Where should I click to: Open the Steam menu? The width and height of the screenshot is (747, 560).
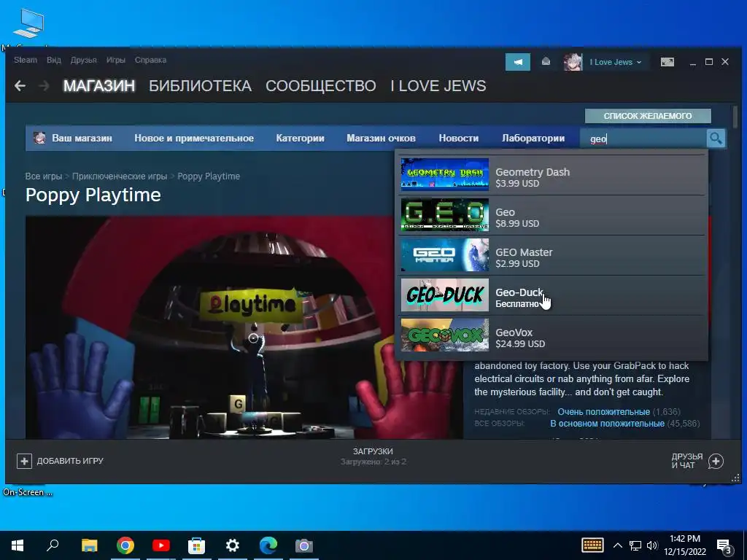[x=26, y=60]
